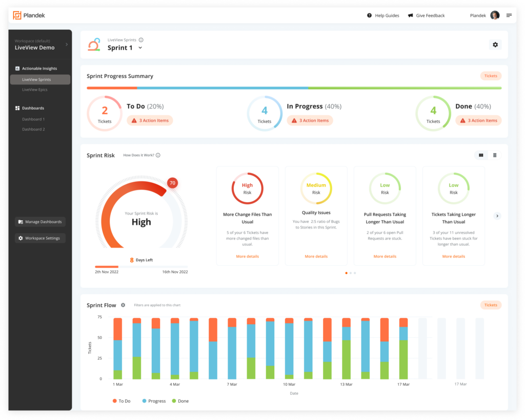Open Sprint Flow chart settings gear
This screenshot has width=525, height=420.
click(123, 305)
